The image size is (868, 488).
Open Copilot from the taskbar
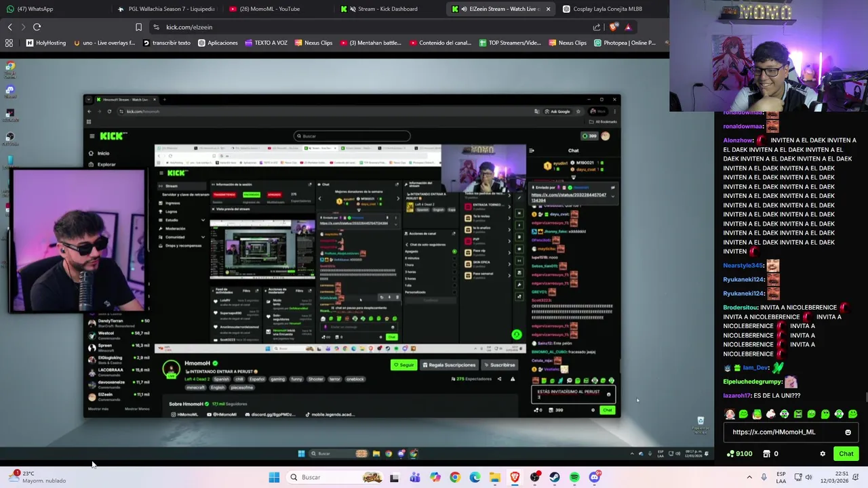pos(435,477)
